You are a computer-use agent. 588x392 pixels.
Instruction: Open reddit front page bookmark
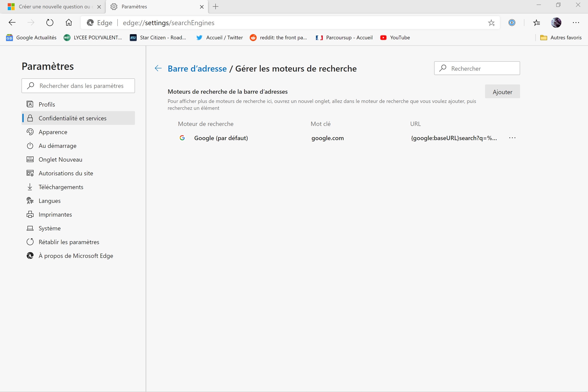coord(278,37)
